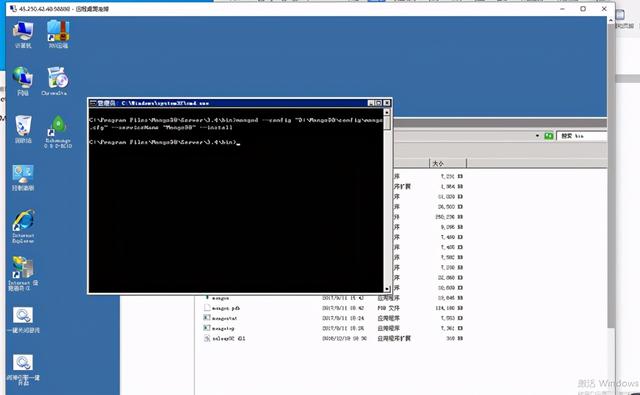Click the Explorer search box for bin
This screenshot has width=640, height=395.
[x=582, y=136]
